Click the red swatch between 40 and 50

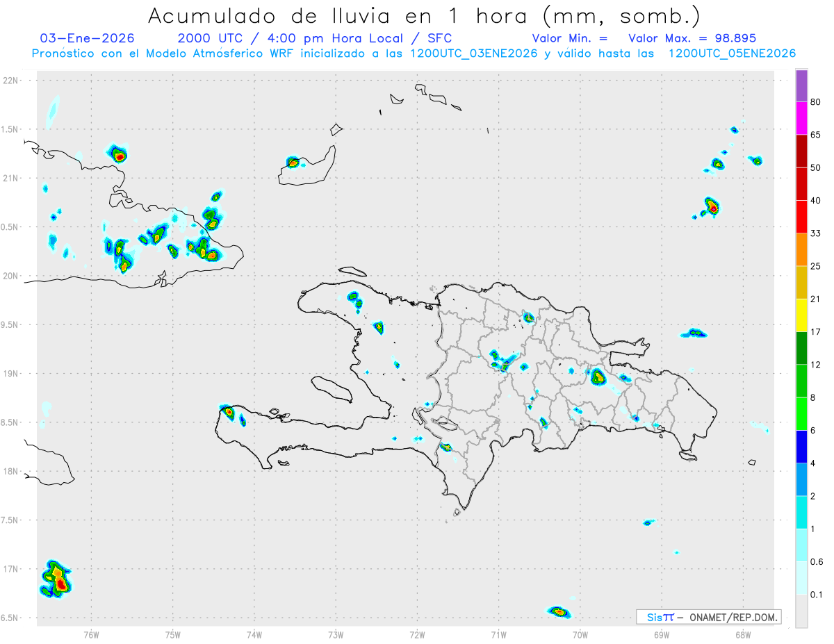click(x=801, y=184)
